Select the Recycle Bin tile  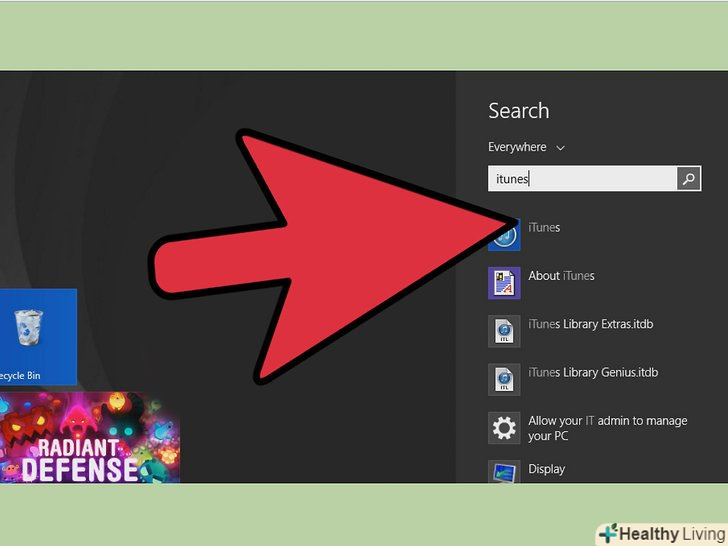point(38,337)
